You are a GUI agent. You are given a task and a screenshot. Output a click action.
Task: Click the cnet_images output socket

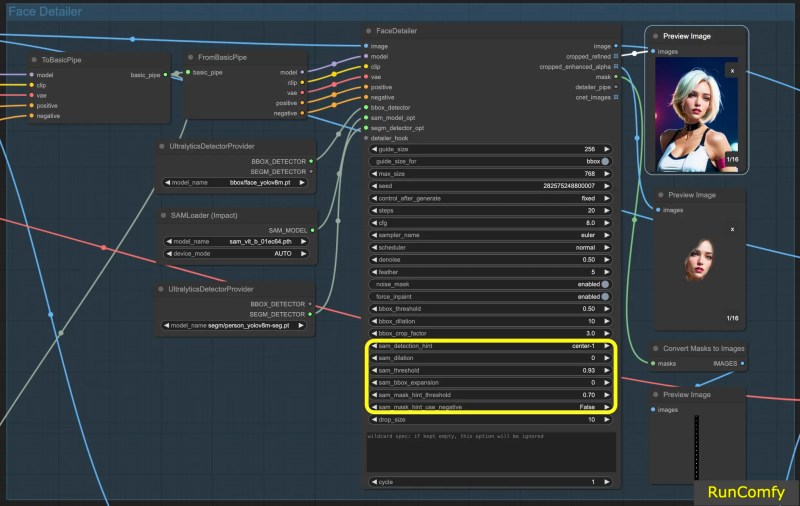point(616,97)
